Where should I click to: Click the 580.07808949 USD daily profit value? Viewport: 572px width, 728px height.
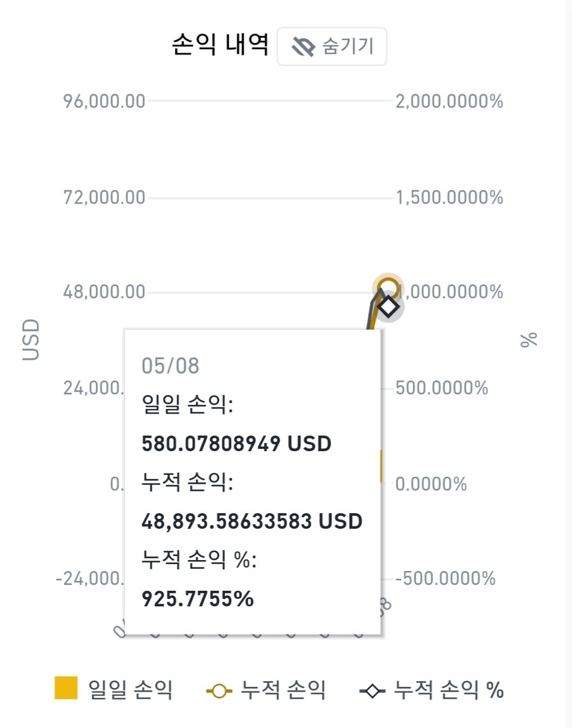(236, 444)
